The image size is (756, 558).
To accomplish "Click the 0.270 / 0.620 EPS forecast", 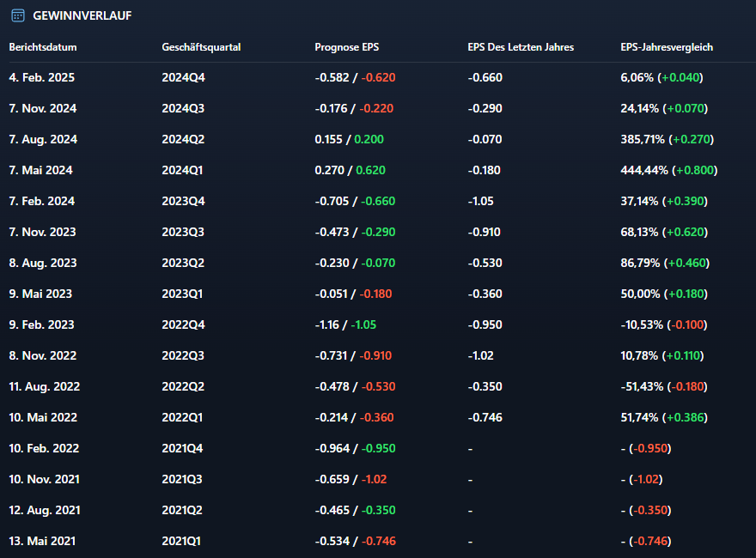I will 350,170.
